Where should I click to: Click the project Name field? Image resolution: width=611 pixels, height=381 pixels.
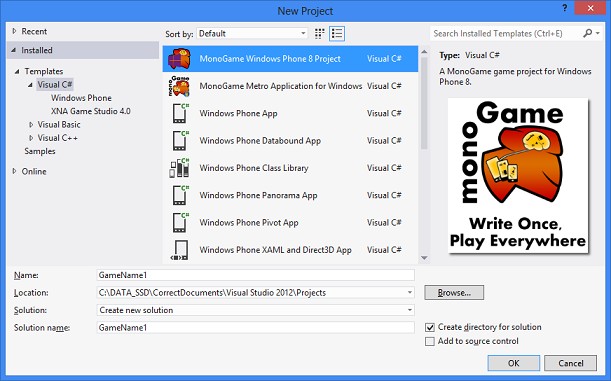point(255,275)
